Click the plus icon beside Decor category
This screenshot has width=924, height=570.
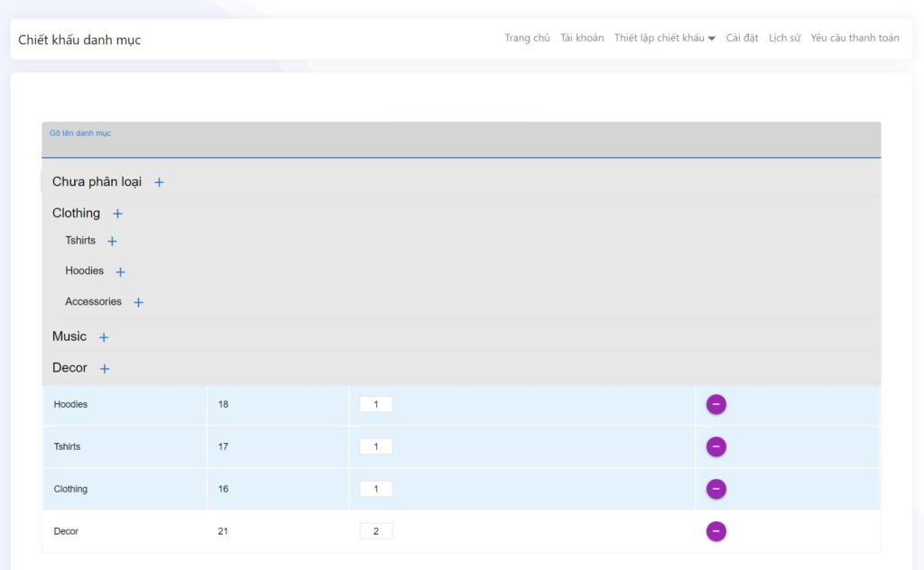coord(105,369)
